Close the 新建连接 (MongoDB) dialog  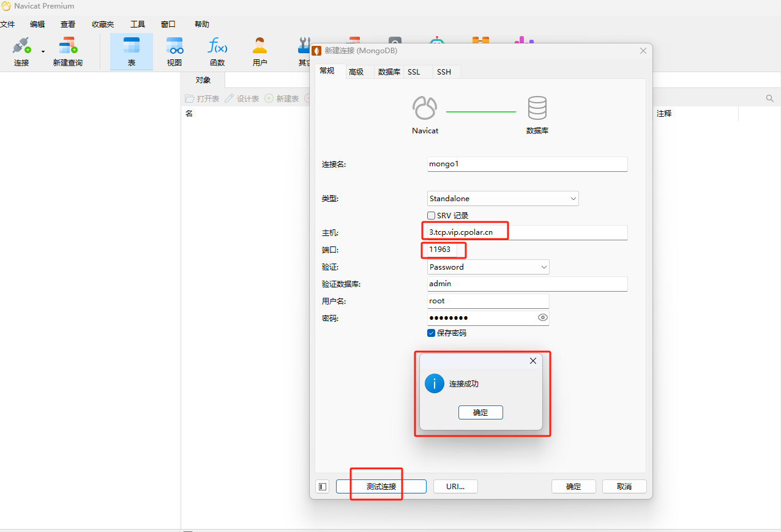point(643,51)
